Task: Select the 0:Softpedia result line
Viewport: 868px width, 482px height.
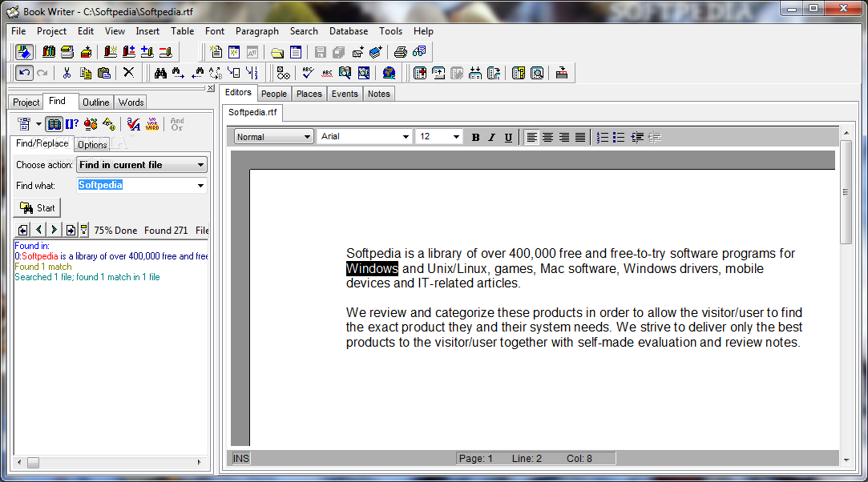Action: pos(111,256)
